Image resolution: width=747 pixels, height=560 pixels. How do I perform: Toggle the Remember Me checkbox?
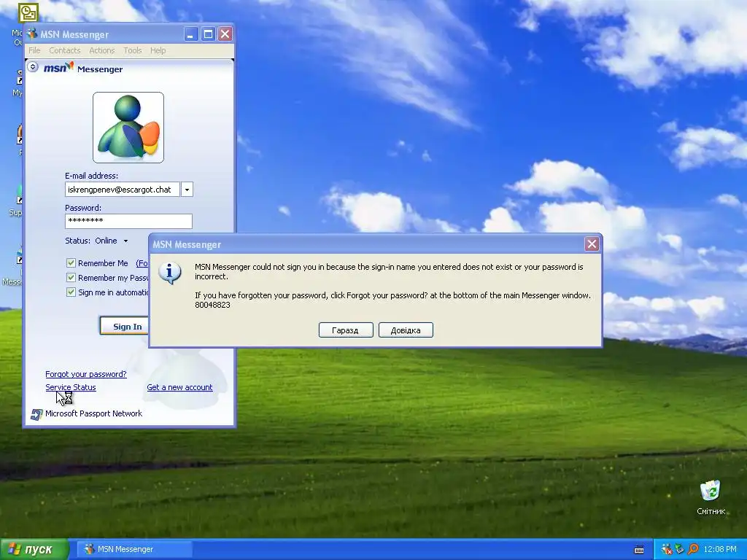coord(71,262)
